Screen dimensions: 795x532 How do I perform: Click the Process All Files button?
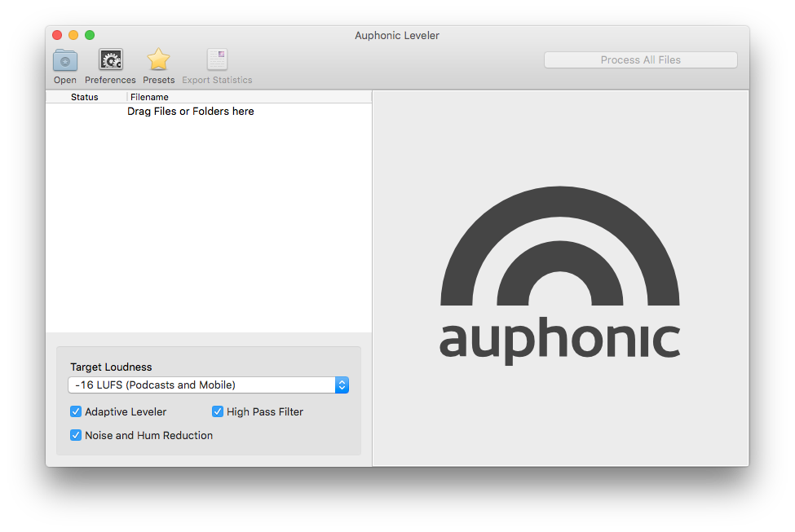click(x=640, y=59)
